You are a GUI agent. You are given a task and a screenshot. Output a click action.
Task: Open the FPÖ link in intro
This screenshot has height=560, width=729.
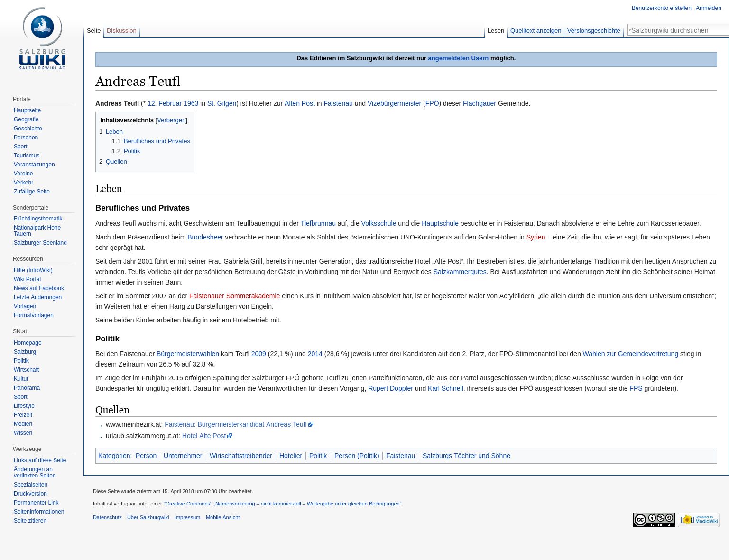[432, 103]
